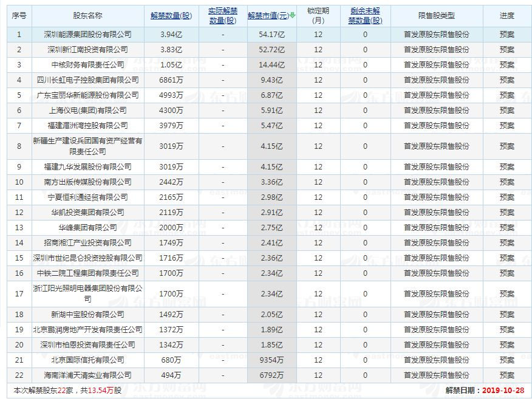Click the 1.05亿 unlock quantity cell
This screenshot has width=532, height=407.
click(171, 65)
